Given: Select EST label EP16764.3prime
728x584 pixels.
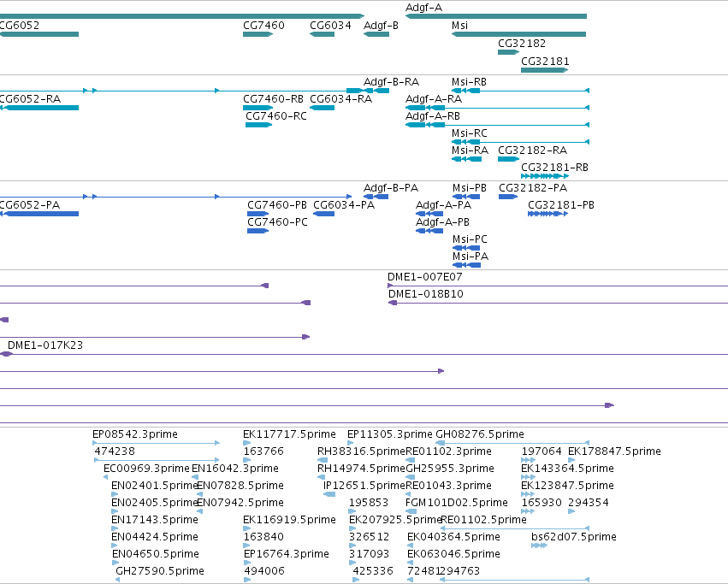Looking at the screenshot, I should (287, 554).
